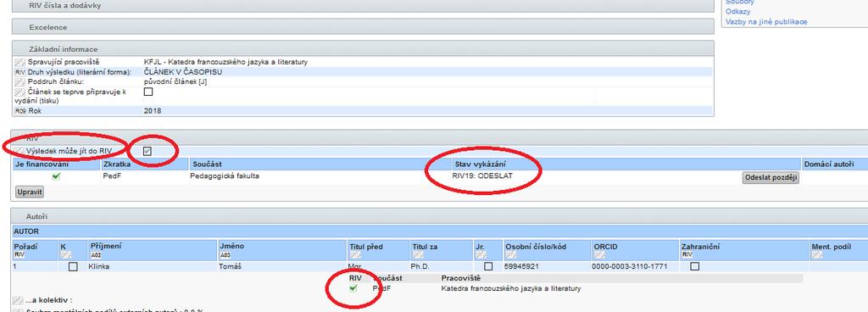This screenshot has width=868, height=312.
Task: Click the first name Tomáš
Action: point(231,266)
